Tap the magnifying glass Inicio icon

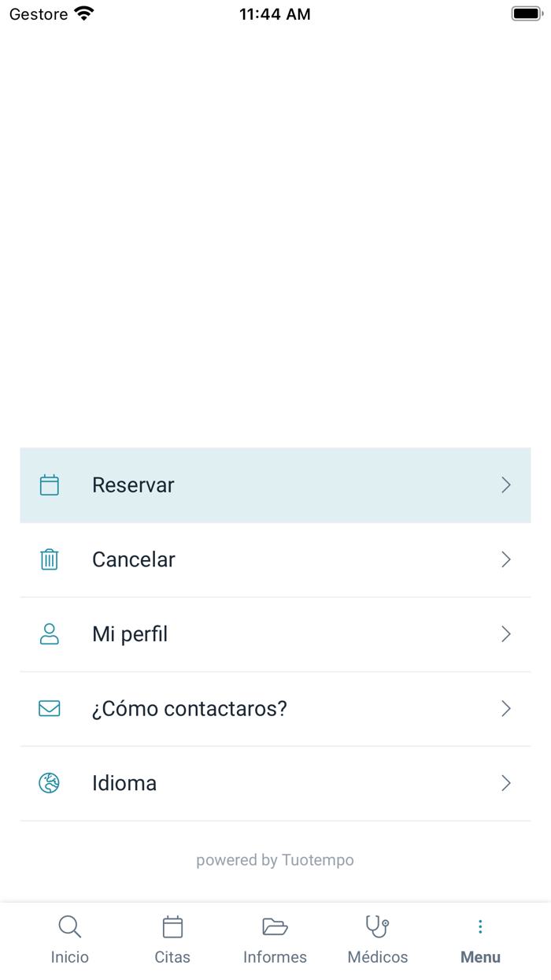(69, 927)
